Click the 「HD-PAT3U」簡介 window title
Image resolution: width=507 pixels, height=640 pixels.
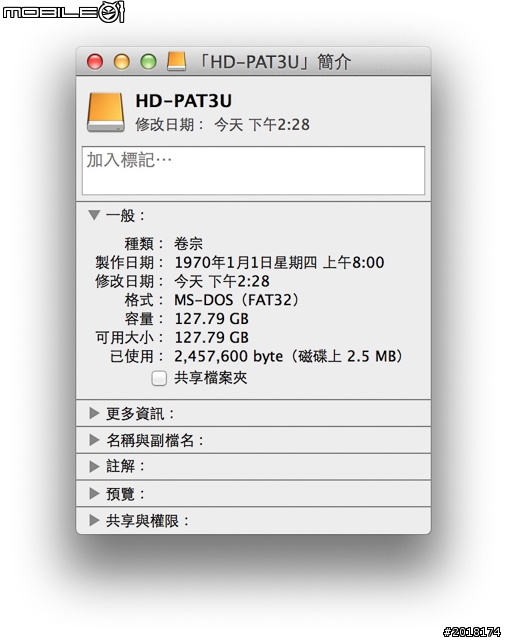[274, 62]
